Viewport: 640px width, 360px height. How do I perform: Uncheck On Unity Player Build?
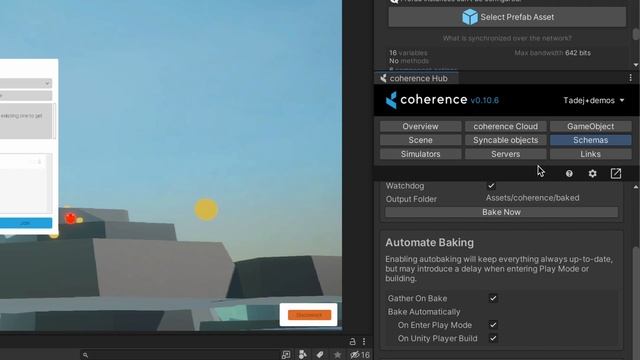493,338
